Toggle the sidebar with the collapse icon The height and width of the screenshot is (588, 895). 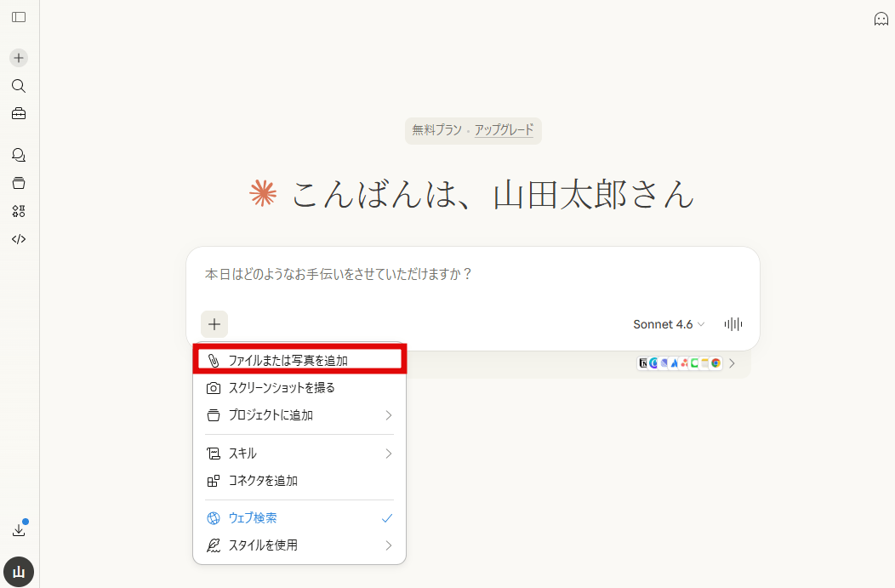pos(18,15)
